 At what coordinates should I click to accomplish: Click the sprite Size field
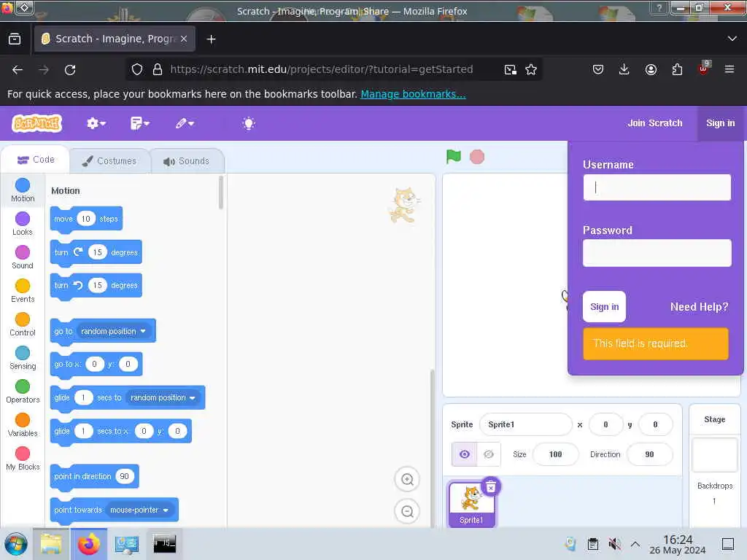[555, 454]
